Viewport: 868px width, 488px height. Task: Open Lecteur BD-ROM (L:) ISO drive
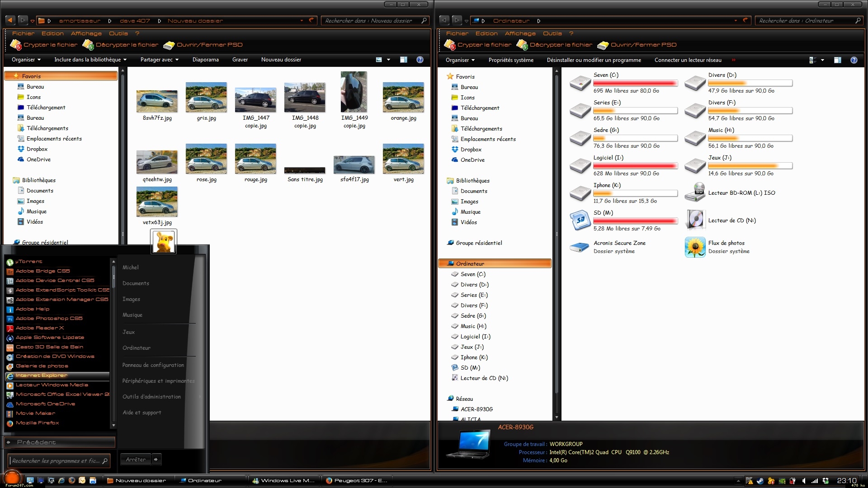coord(695,193)
